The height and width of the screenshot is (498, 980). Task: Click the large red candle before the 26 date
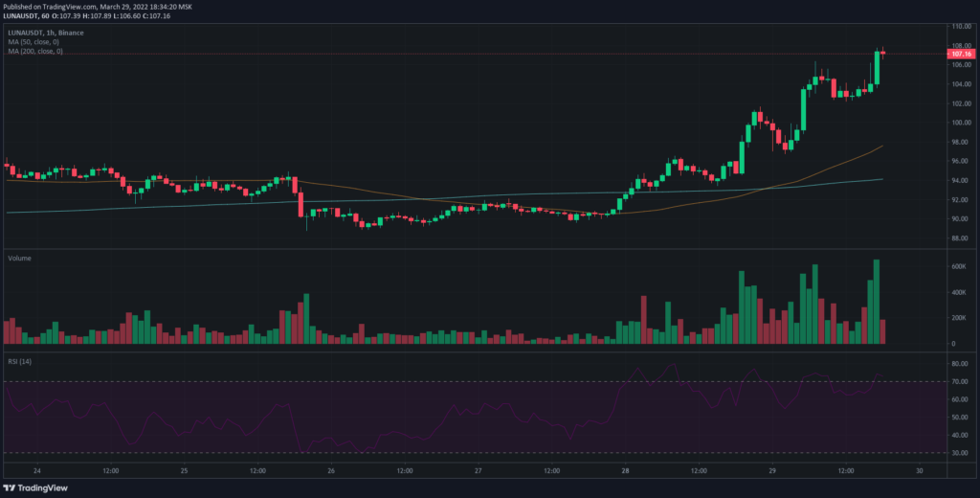pyautogui.click(x=301, y=205)
